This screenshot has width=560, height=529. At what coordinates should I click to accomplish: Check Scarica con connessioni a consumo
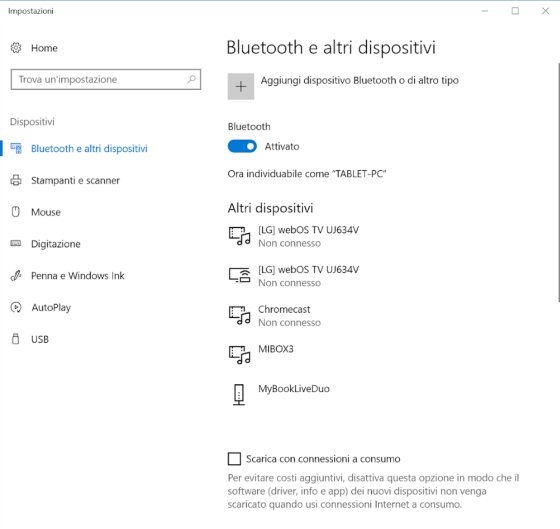(234, 459)
